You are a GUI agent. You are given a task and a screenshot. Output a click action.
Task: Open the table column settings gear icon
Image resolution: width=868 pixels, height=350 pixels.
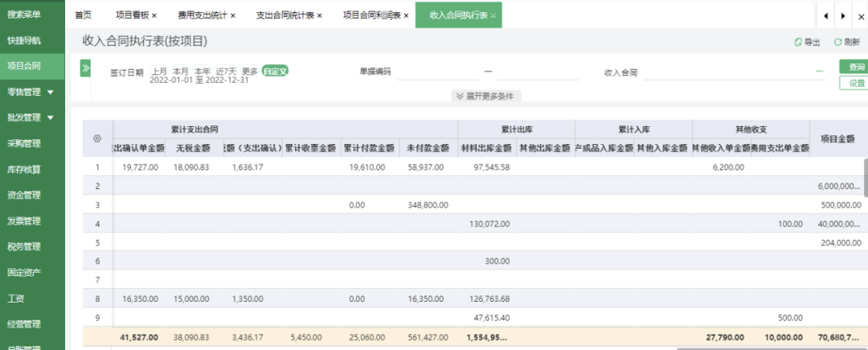click(97, 138)
